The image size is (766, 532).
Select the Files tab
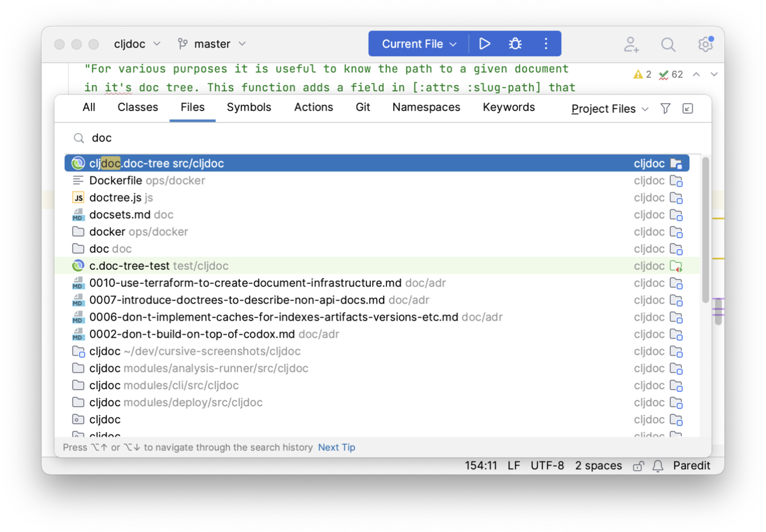click(192, 108)
